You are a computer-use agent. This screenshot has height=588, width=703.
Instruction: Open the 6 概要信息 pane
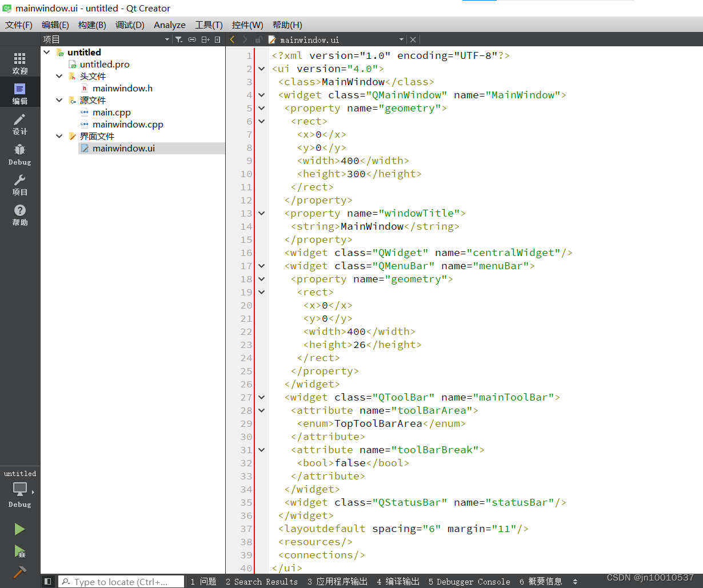[541, 581]
